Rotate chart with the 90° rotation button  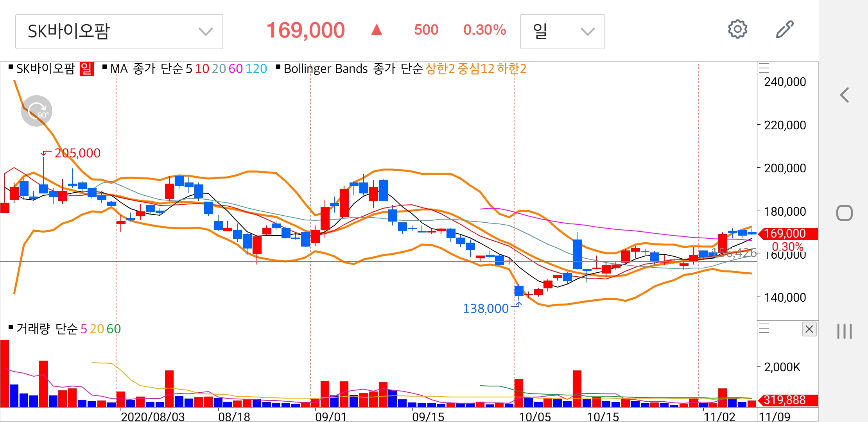pos(36,111)
